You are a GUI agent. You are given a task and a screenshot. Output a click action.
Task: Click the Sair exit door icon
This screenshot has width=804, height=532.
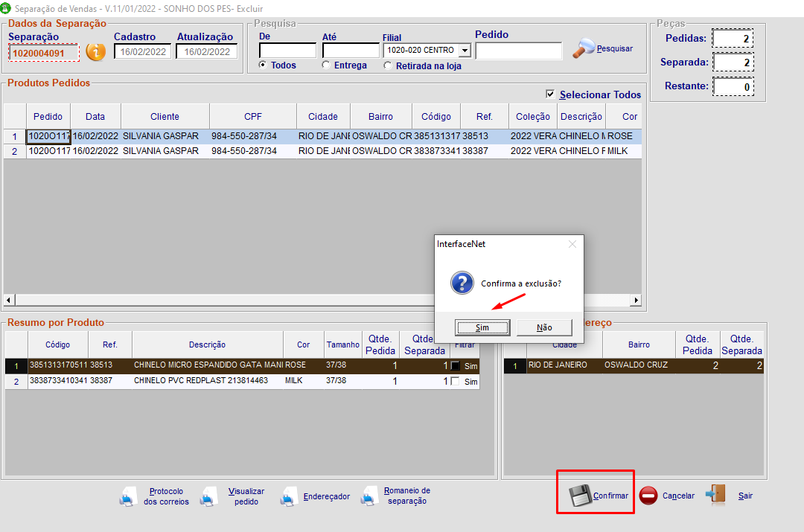coord(715,495)
